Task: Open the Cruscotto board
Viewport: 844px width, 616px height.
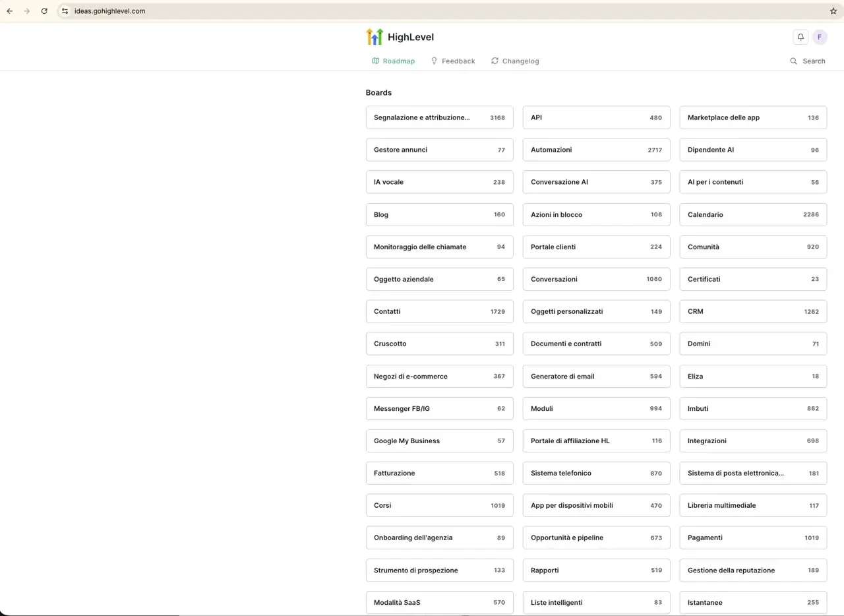Action: coord(439,344)
